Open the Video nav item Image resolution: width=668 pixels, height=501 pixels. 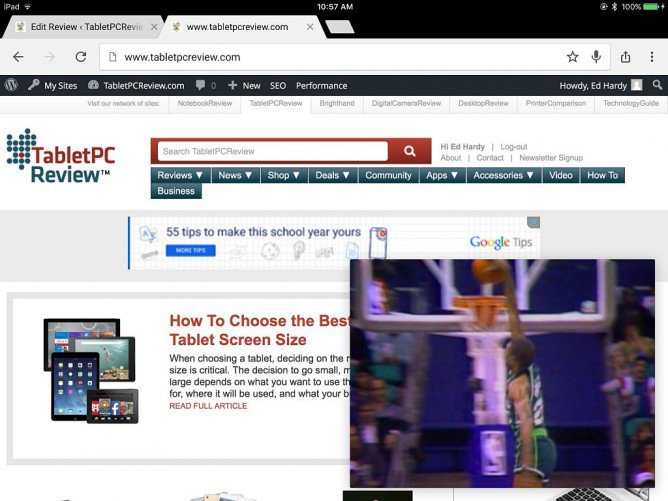pos(561,175)
